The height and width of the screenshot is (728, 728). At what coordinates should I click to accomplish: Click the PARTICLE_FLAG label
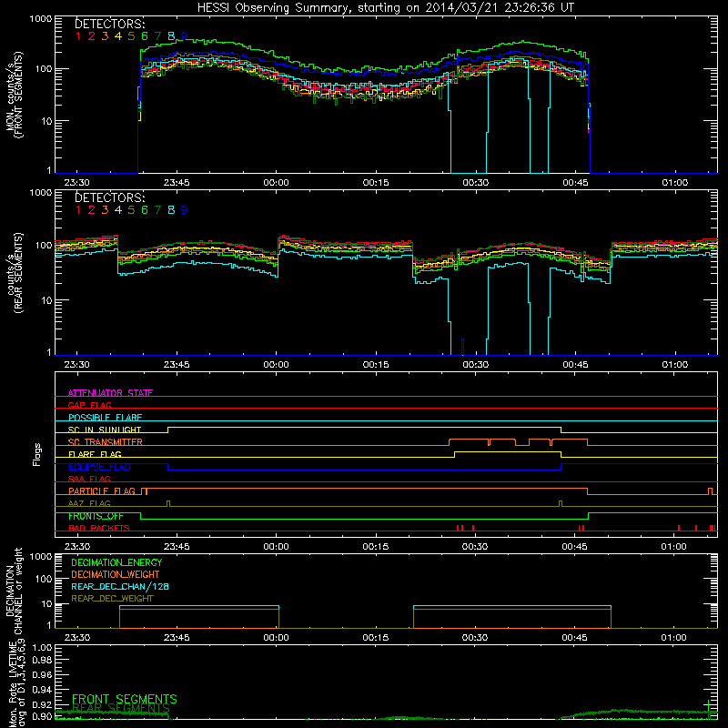click(102, 490)
